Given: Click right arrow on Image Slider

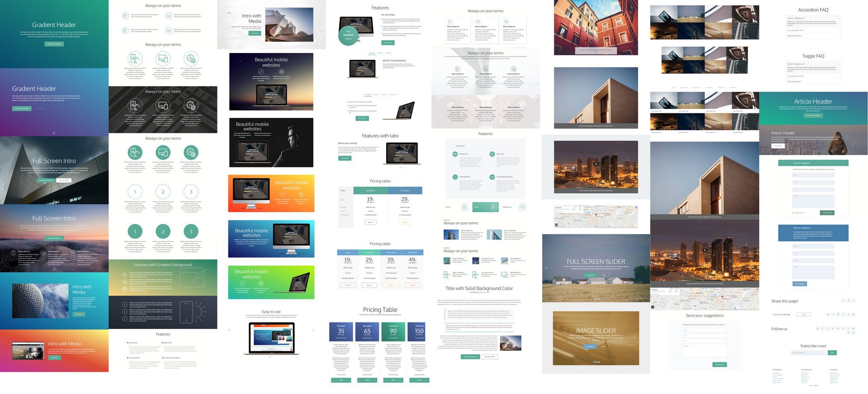Looking at the screenshot, I should click(x=634, y=338).
